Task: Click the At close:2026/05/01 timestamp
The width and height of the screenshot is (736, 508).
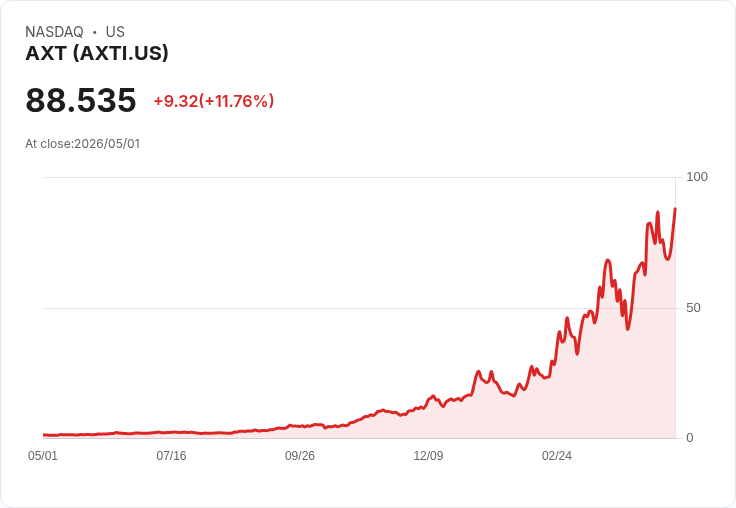Action: [83, 144]
